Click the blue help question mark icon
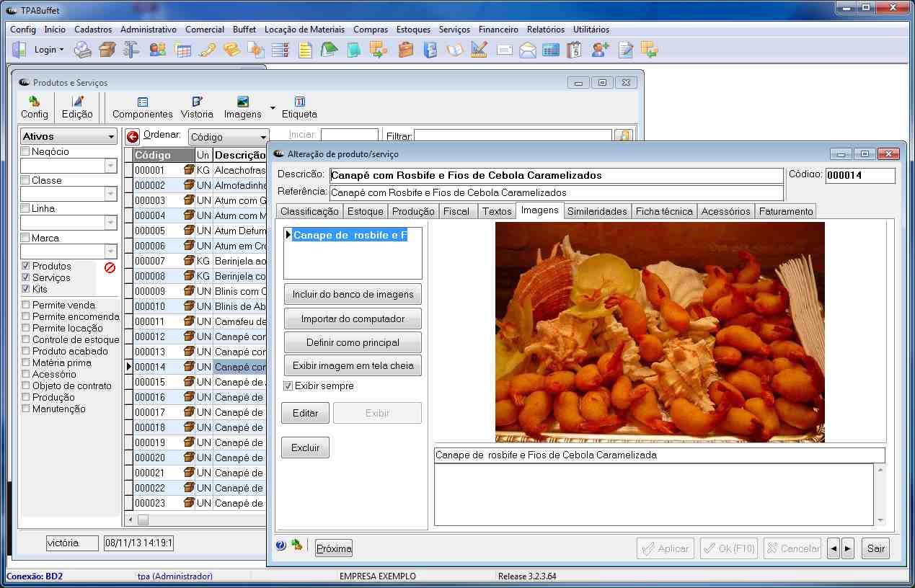 (x=281, y=545)
